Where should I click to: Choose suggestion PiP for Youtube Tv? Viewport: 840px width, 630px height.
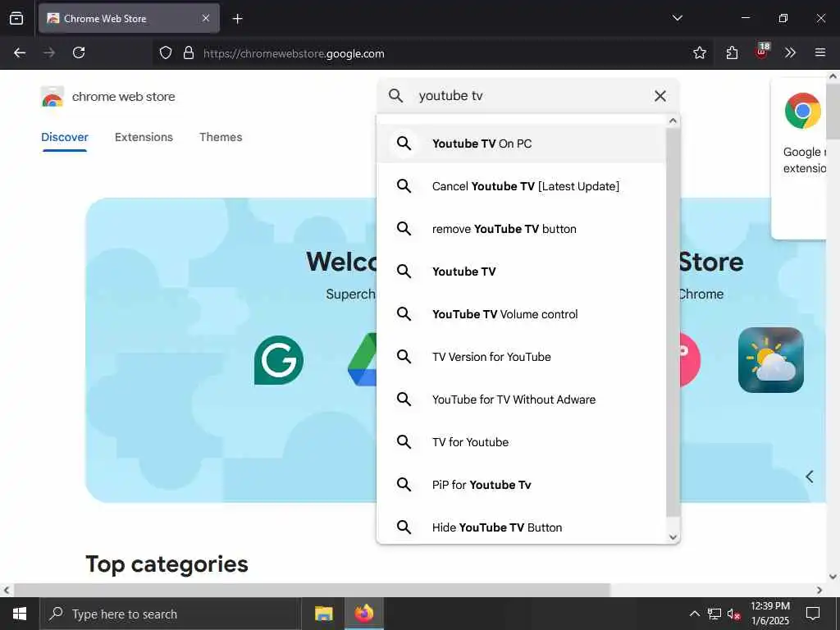pos(521,485)
